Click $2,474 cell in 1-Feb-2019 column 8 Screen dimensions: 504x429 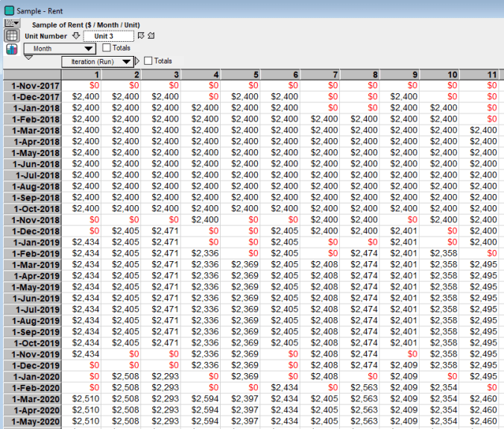360,253
